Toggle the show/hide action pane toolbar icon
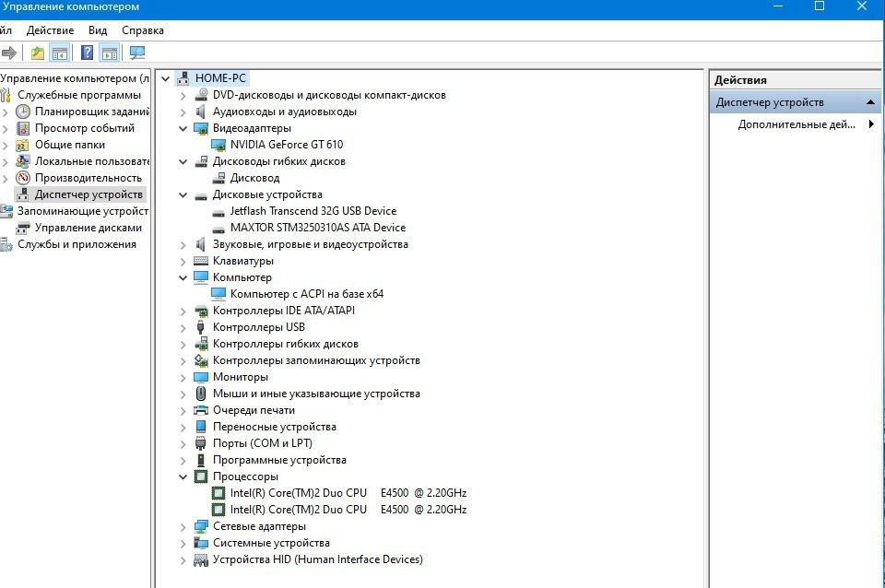 pyautogui.click(x=110, y=53)
